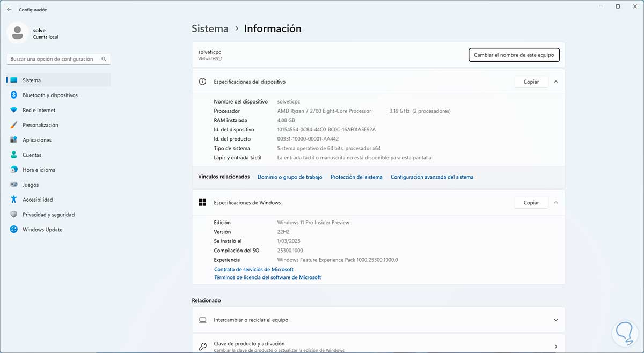The width and height of the screenshot is (644, 353).
Task: Select Personalización menu label
Action: click(40, 125)
